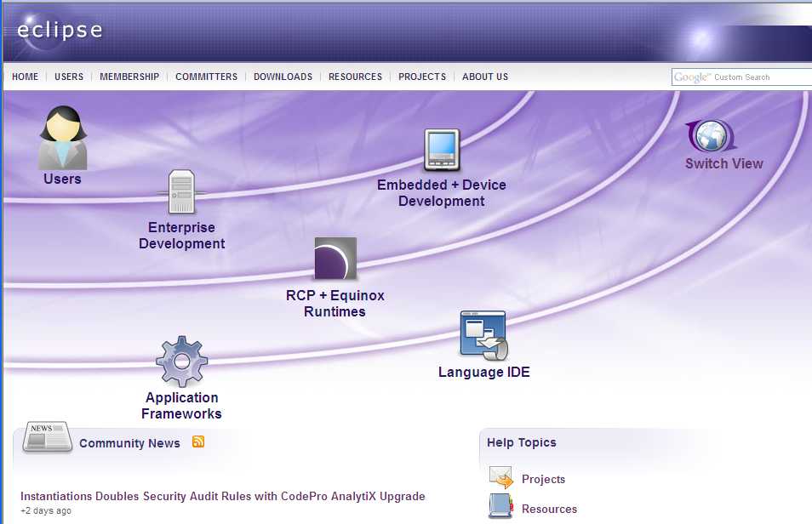Go to the HOME menu item
This screenshot has height=524, width=812.
26,77
